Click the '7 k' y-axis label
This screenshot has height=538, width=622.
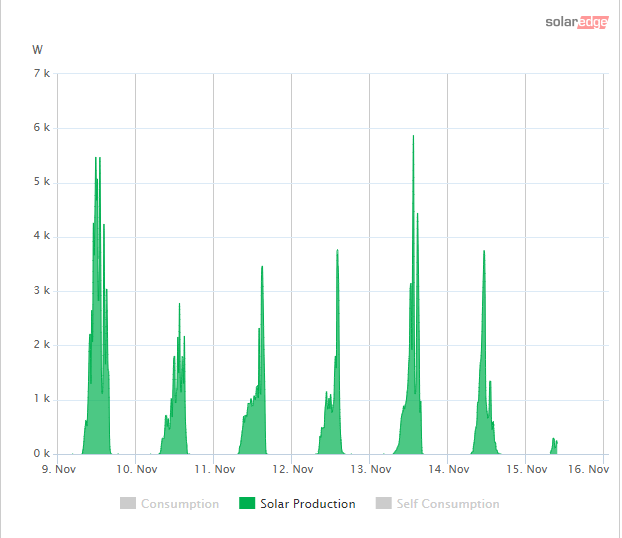(42, 73)
